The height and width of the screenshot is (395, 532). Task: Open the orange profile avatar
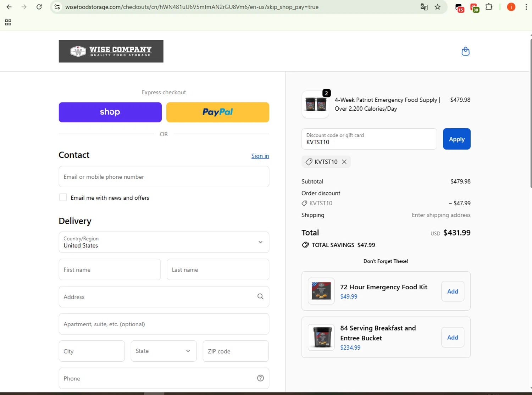click(511, 7)
